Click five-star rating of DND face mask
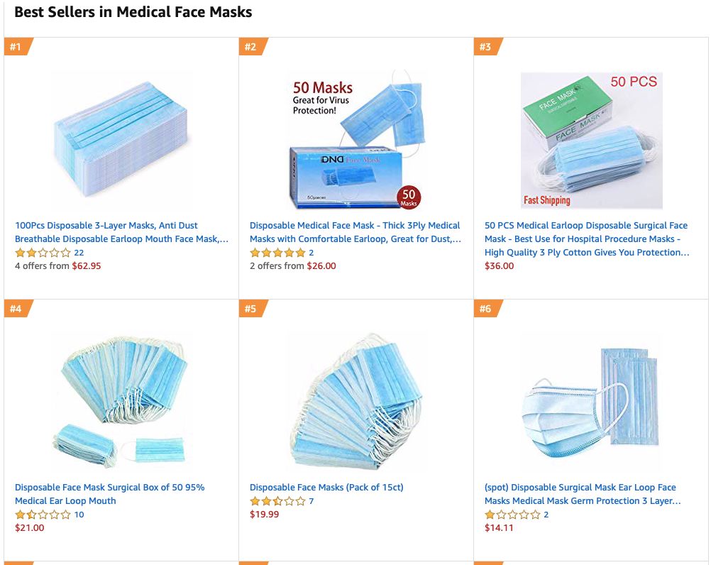728x565 pixels. 277,253
